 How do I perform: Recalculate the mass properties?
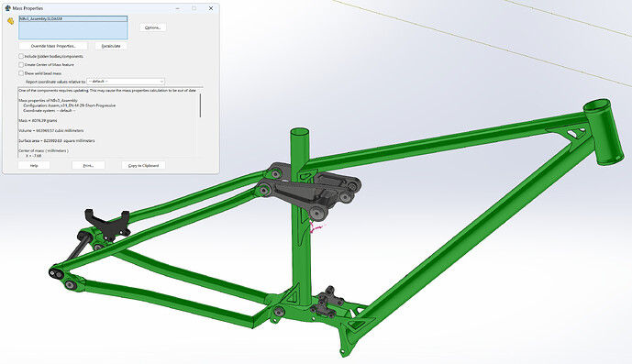[x=111, y=46]
